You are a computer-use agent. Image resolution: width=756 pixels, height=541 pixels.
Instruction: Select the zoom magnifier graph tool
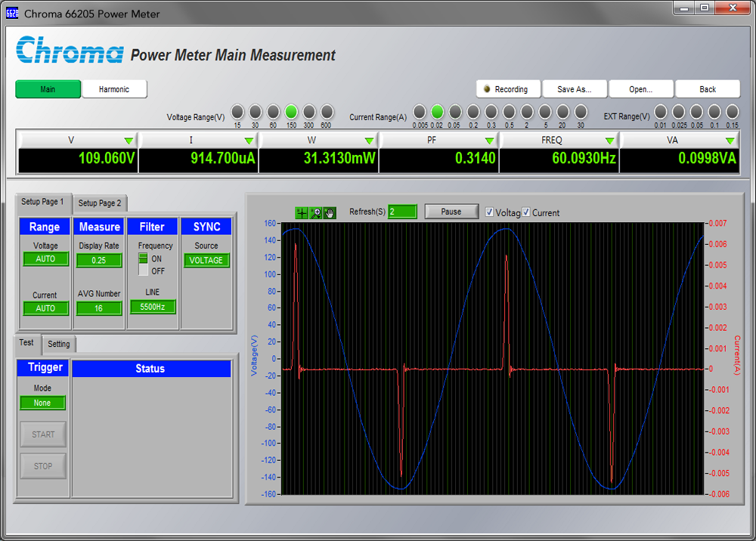point(316,213)
